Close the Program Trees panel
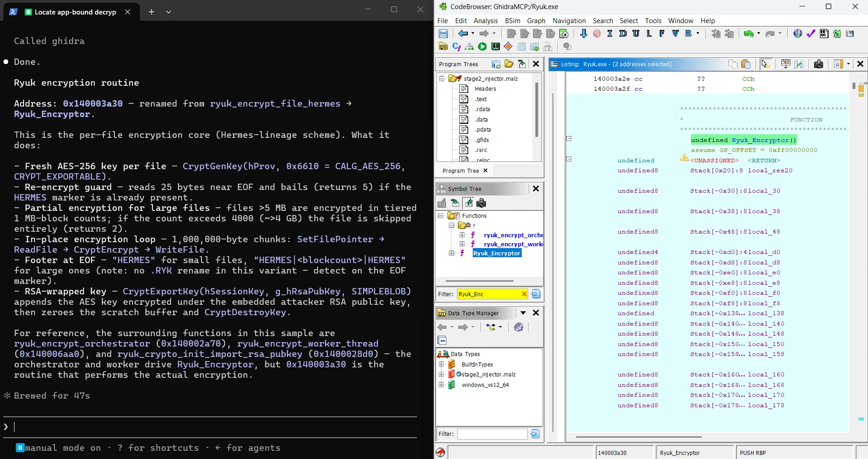The height and width of the screenshot is (459, 868). [536, 64]
